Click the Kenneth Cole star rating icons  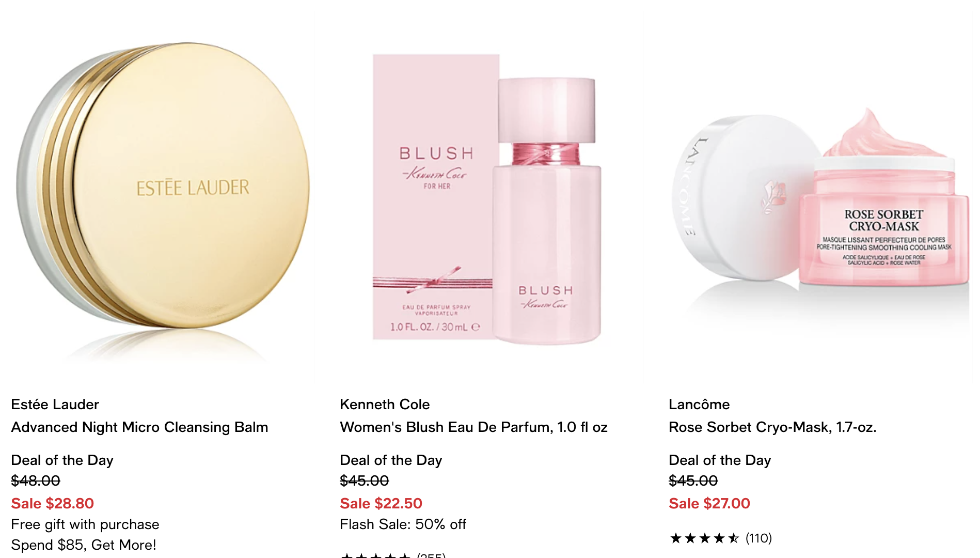pos(376,555)
